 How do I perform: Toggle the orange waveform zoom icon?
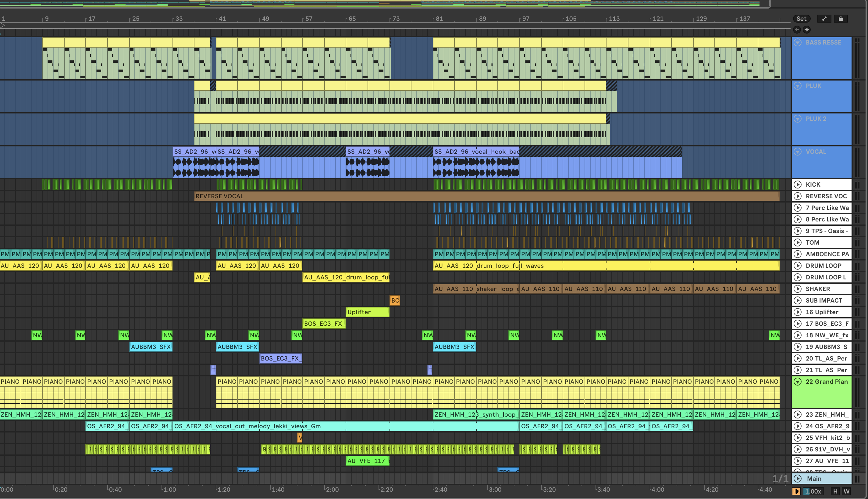[x=796, y=491]
